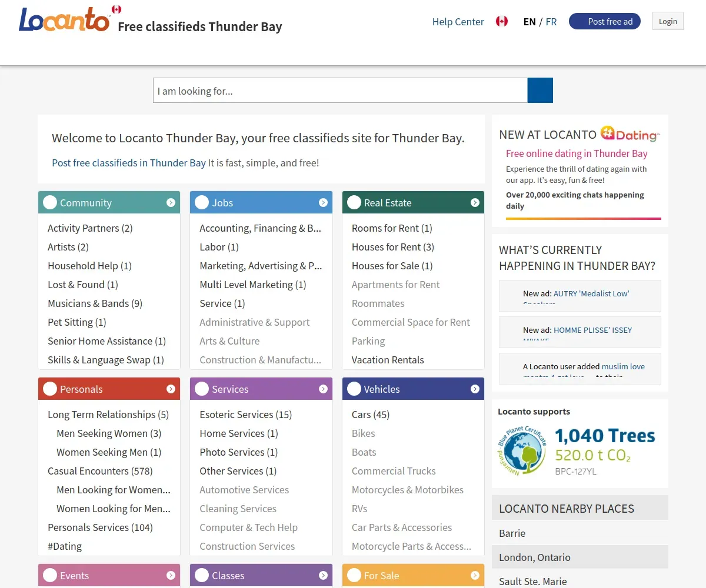Open Esoteric Services (15) listing

coord(246,415)
